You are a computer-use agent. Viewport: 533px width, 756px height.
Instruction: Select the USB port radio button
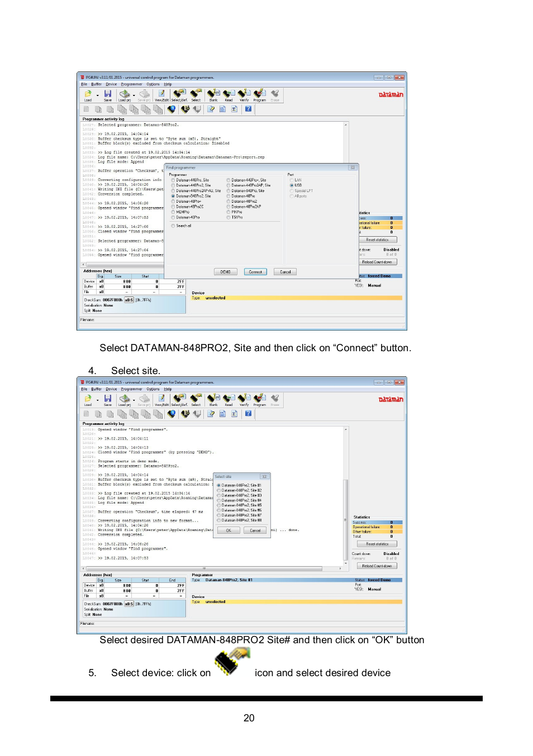click(x=292, y=185)
